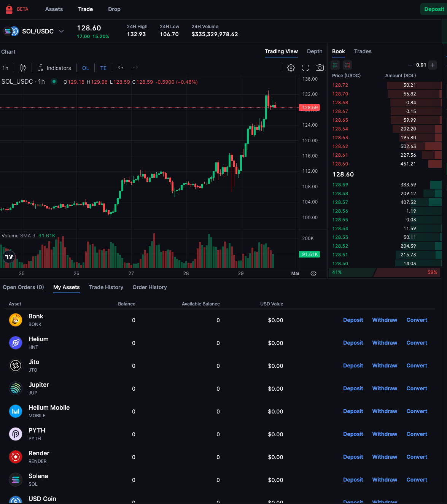Click the Bonk coin icon
The height and width of the screenshot is (504, 447).
(x=16, y=320)
